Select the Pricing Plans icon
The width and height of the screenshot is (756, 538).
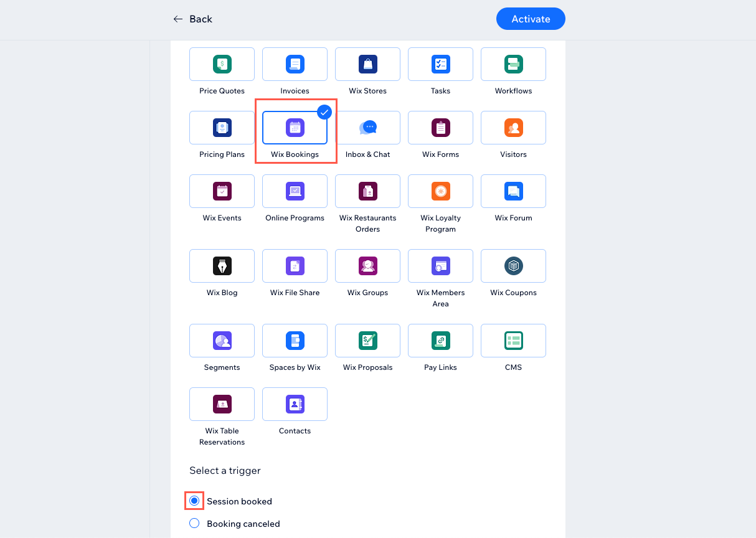(222, 127)
